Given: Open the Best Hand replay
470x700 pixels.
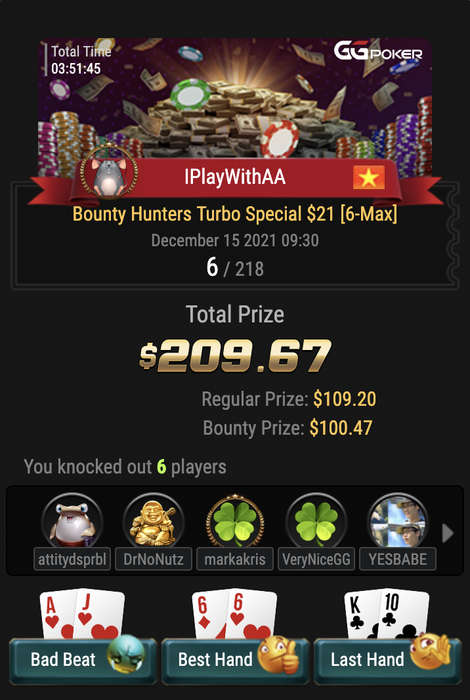Looking at the screenshot, I should pos(235,659).
